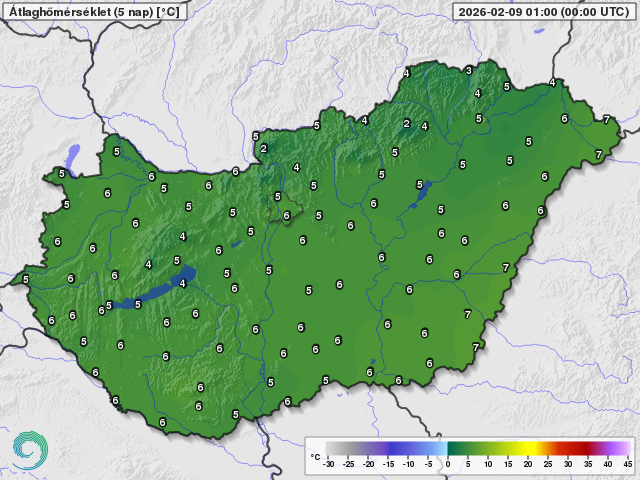The image size is (640, 480).
Task: Select the 4 marker on Lake Balaton
Action: tap(182, 283)
